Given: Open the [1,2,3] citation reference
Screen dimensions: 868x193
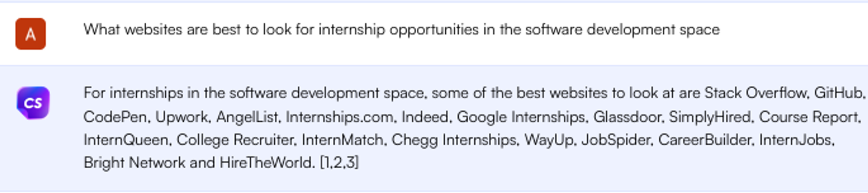Looking at the screenshot, I should point(339,163).
